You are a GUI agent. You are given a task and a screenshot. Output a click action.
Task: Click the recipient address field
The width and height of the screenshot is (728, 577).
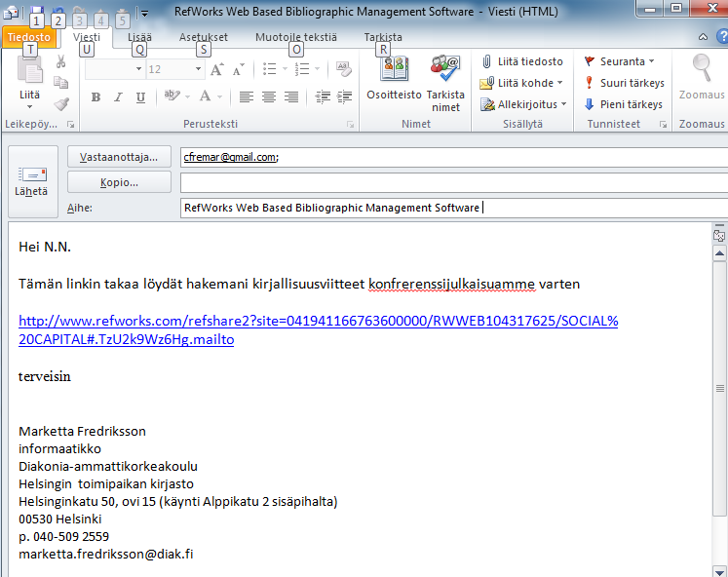pos(453,157)
